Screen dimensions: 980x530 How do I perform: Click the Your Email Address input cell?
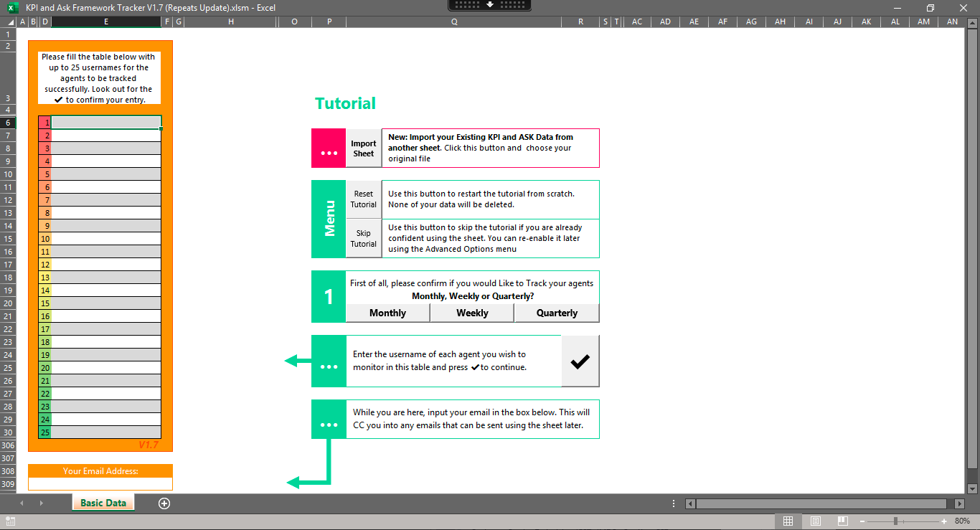tap(100, 484)
